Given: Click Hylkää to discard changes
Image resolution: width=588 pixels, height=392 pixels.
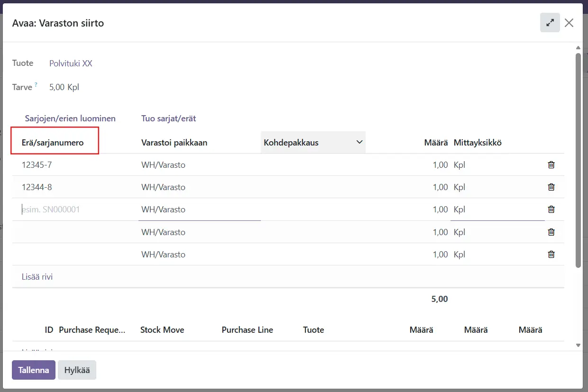Looking at the screenshot, I should pyautogui.click(x=77, y=370).
